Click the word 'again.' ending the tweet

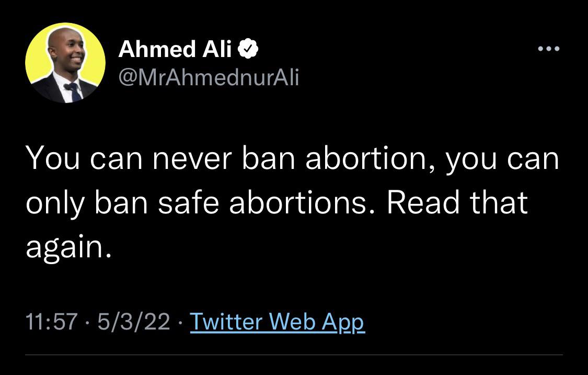coord(68,247)
